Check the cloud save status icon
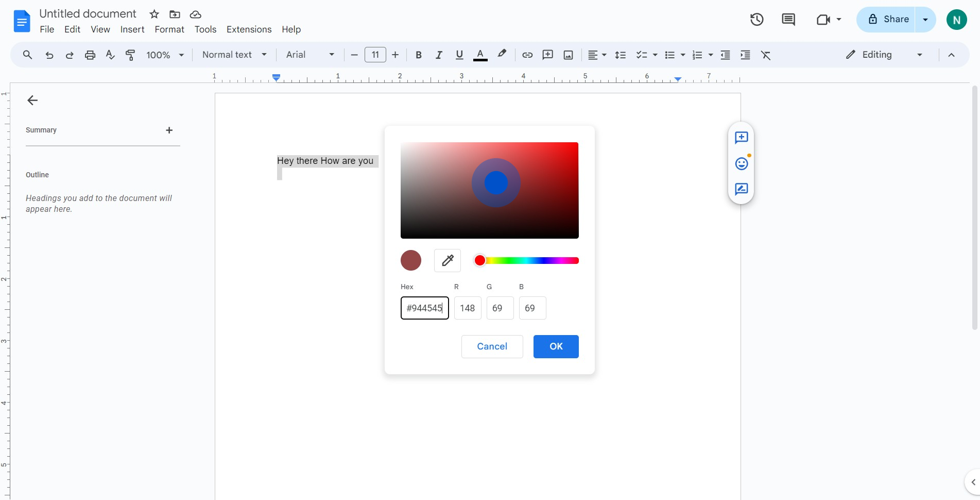 [x=195, y=14]
